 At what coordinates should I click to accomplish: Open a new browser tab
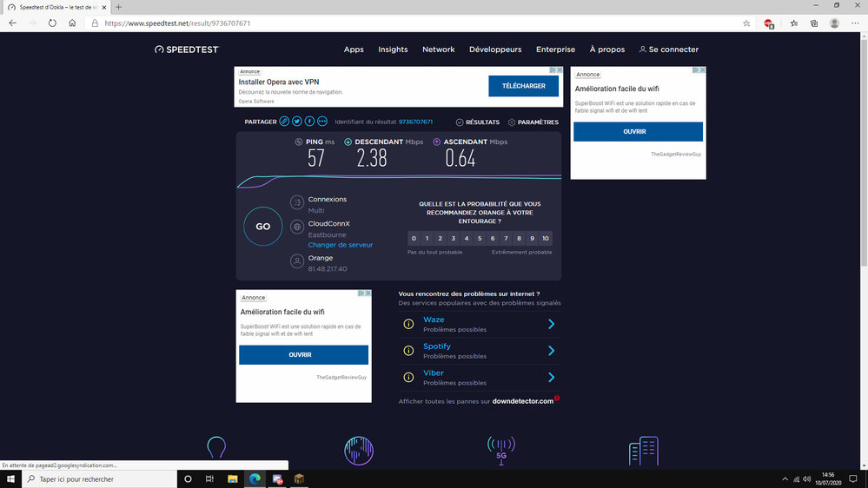[118, 7]
